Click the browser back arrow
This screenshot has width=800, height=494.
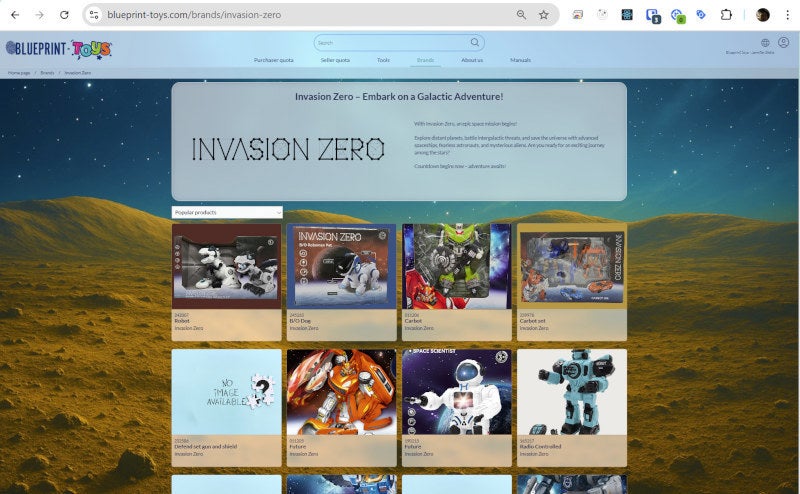(15, 15)
